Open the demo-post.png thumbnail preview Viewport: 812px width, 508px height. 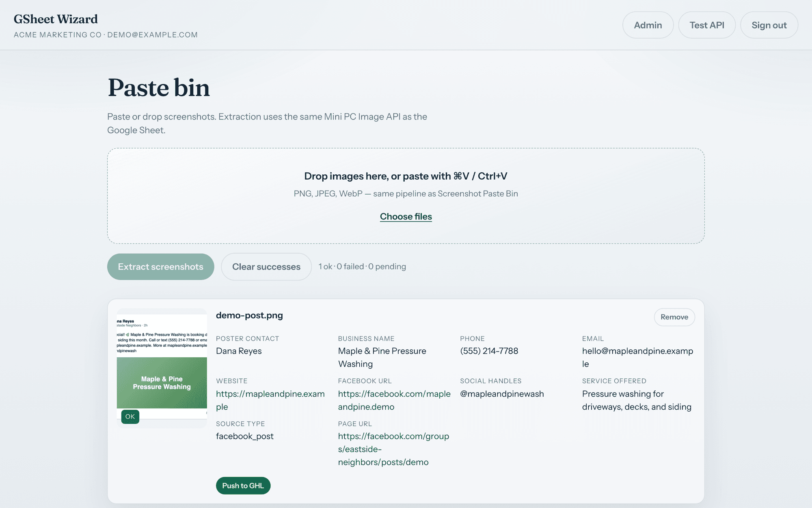point(162,368)
